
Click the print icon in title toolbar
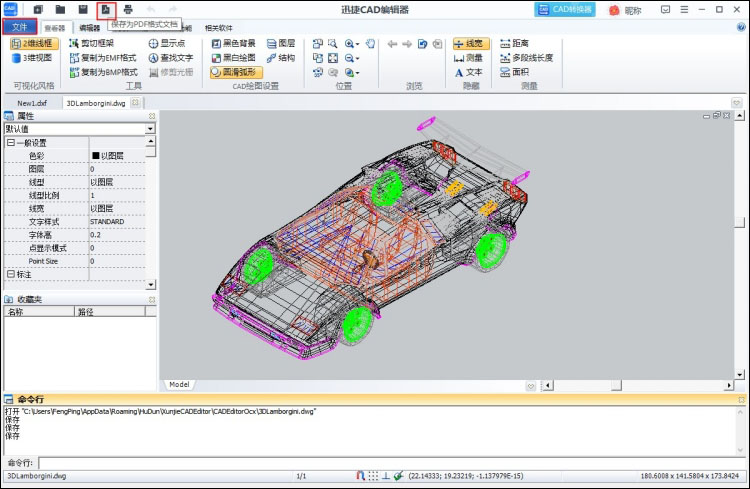click(x=128, y=9)
